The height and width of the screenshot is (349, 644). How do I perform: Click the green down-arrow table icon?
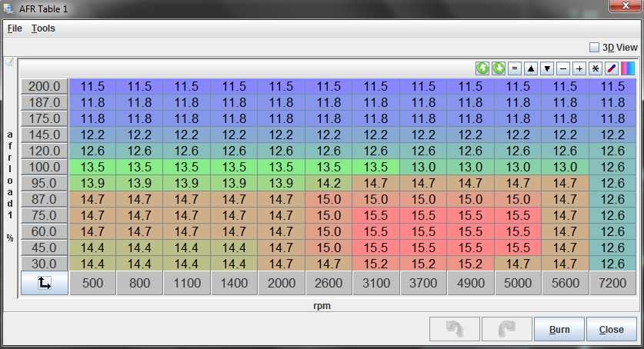click(x=499, y=68)
